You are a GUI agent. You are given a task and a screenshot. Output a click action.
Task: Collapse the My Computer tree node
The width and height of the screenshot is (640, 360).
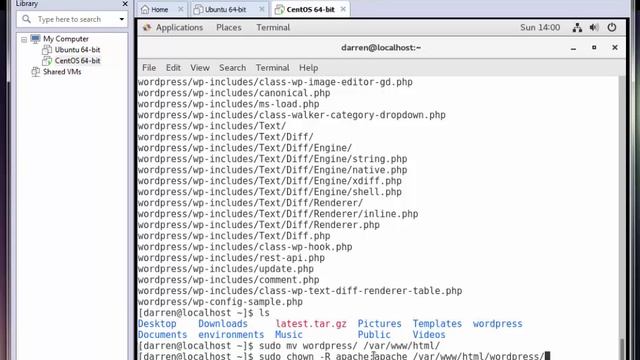pos(24,40)
